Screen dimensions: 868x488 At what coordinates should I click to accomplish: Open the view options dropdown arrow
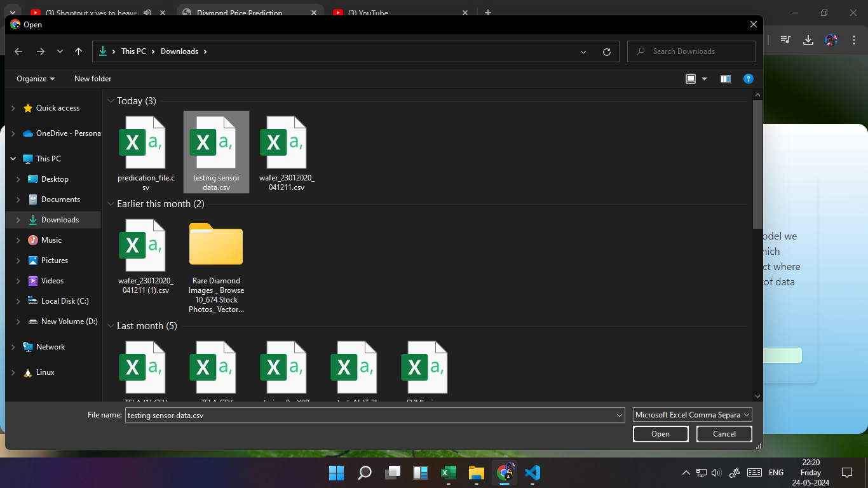(x=704, y=79)
